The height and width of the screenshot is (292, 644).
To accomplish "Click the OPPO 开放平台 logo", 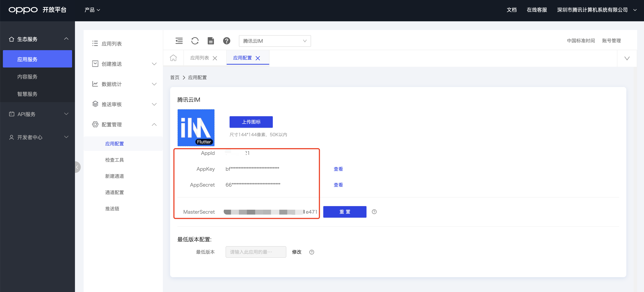I will click(x=37, y=10).
